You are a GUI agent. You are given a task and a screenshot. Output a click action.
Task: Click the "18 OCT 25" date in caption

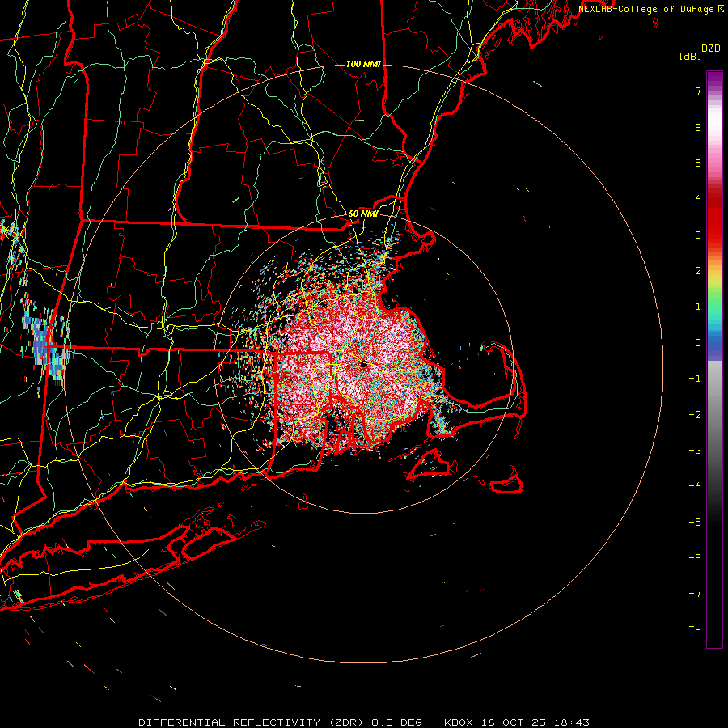point(513,722)
